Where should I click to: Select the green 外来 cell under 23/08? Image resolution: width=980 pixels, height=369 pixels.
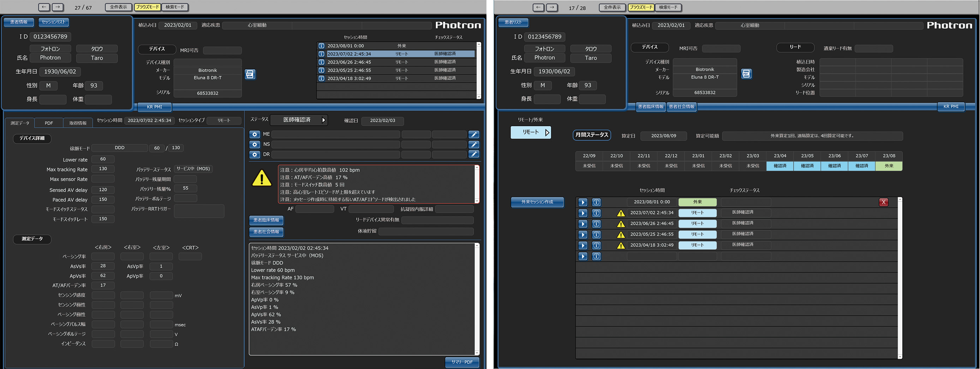click(889, 166)
